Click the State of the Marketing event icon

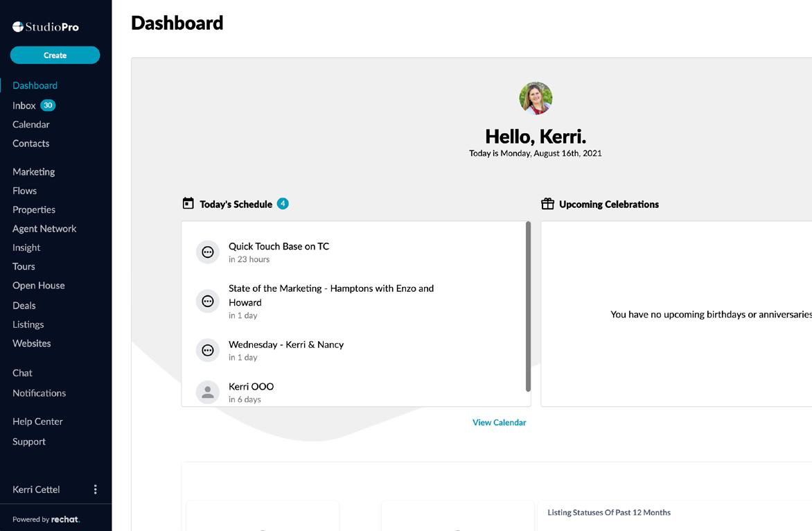(x=208, y=301)
